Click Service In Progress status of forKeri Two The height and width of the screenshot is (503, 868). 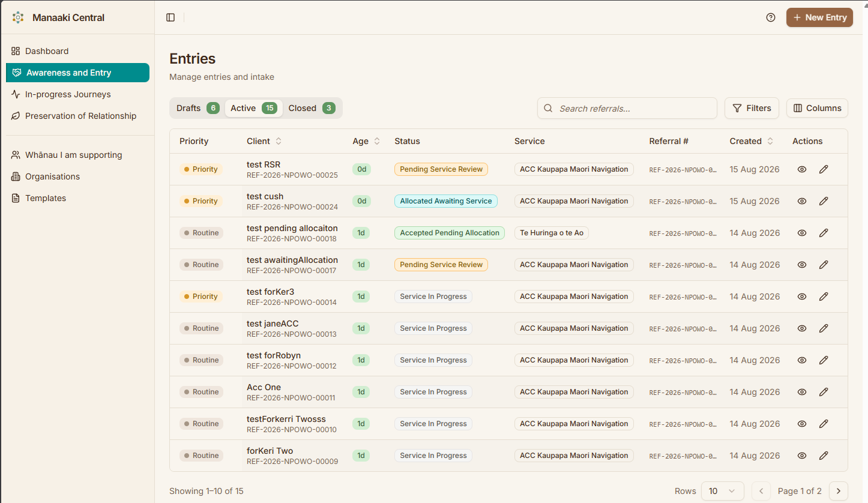coord(433,456)
